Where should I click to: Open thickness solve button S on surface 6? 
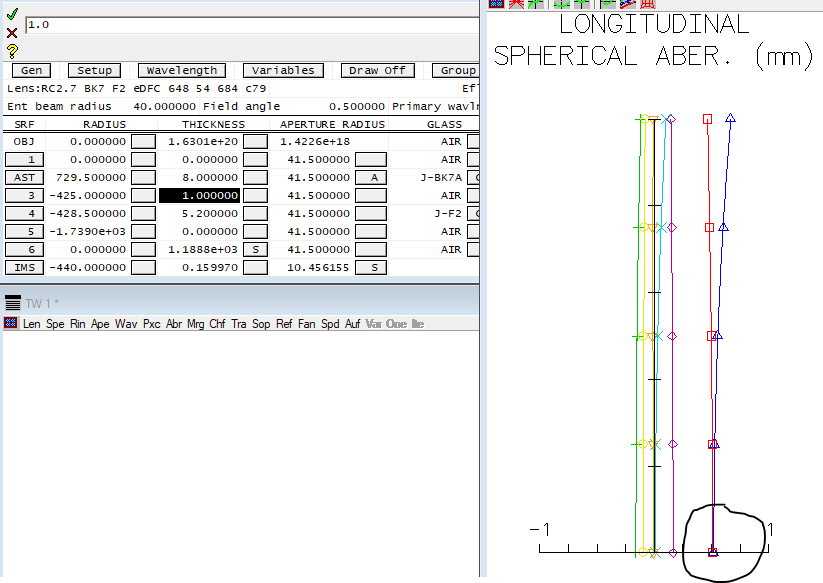256,249
